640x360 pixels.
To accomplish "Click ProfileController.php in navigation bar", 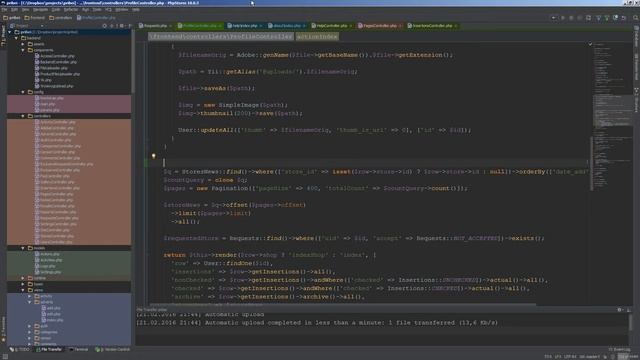I will click(x=96, y=18).
